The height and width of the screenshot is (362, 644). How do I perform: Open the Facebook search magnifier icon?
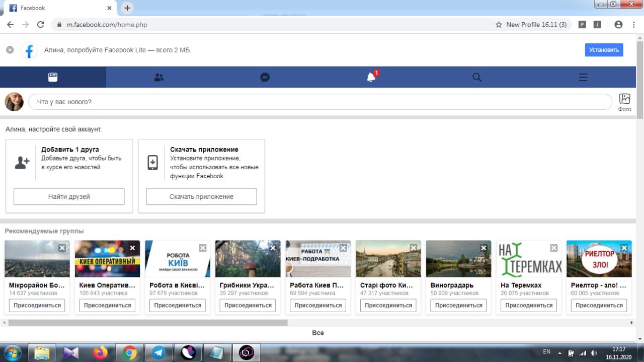477,77
